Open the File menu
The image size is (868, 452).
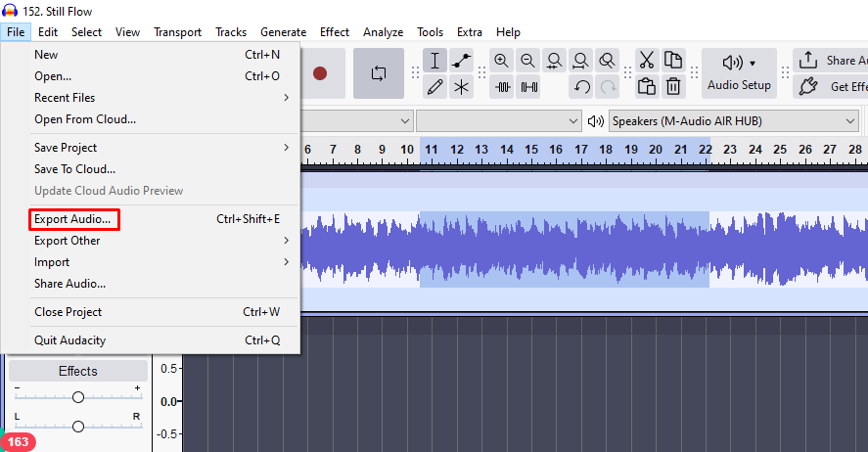coord(16,32)
